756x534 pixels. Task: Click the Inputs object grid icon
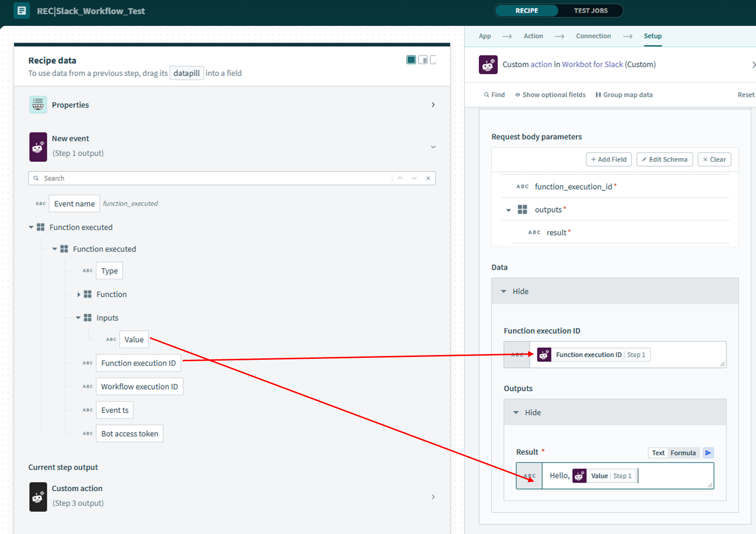pyautogui.click(x=88, y=318)
